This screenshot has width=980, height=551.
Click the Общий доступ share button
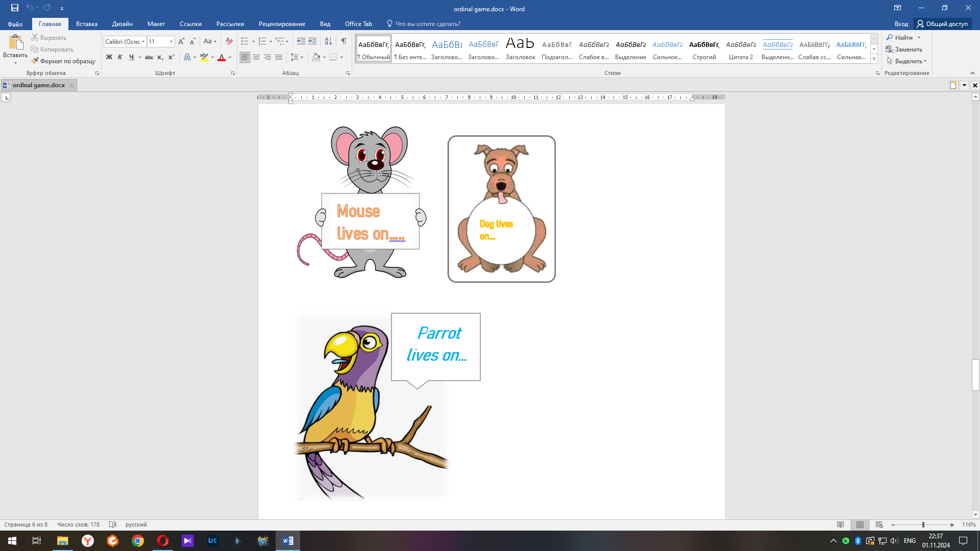(x=942, y=24)
